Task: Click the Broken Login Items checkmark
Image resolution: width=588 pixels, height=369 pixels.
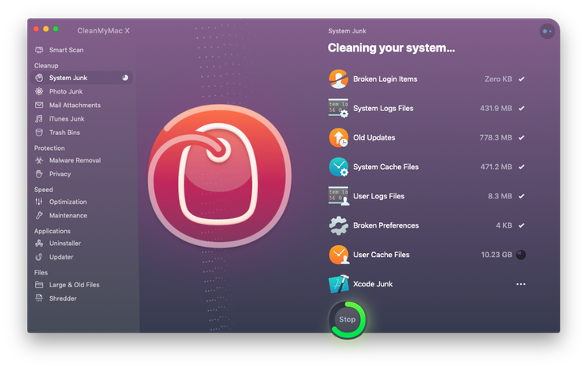Action: [521, 79]
